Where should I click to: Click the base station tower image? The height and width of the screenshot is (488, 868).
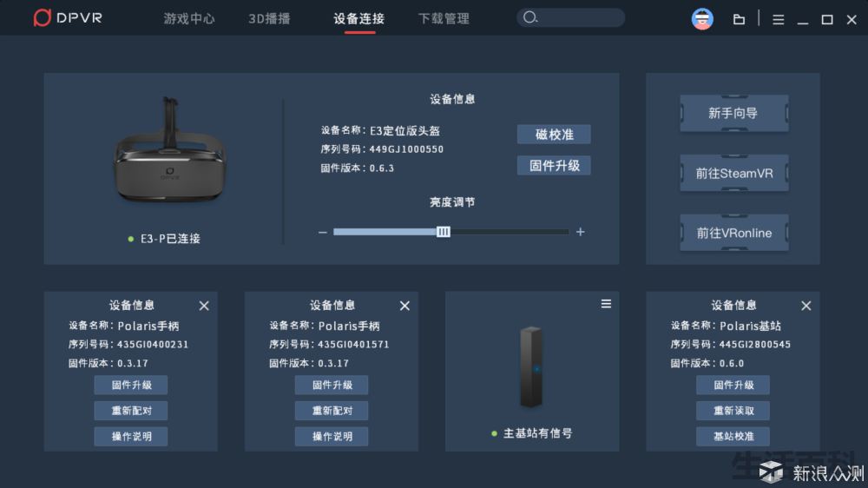pos(531,366)
